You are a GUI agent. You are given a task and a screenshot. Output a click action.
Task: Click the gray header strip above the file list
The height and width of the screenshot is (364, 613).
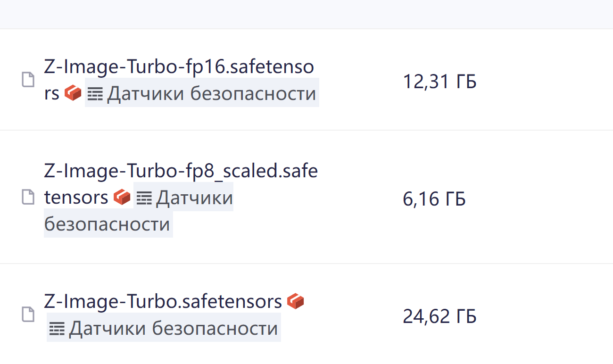tap(306, 14)
